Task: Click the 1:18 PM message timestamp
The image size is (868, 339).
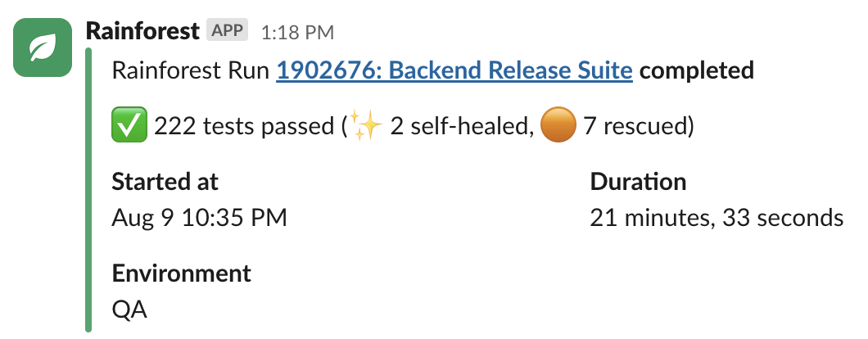Action: coord(297,32)
